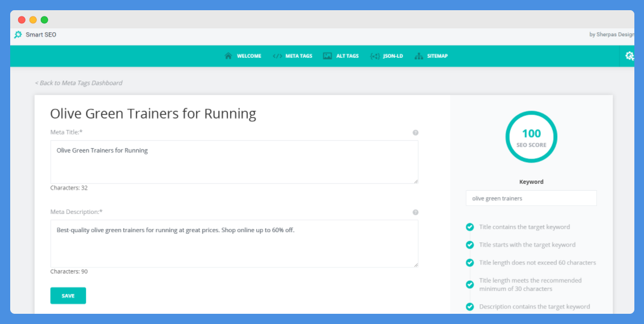Click the 'Olive Green Trainers for Running' heading
Image resolution: width=644 pixels, height=324 pixels.
(153, 113)
